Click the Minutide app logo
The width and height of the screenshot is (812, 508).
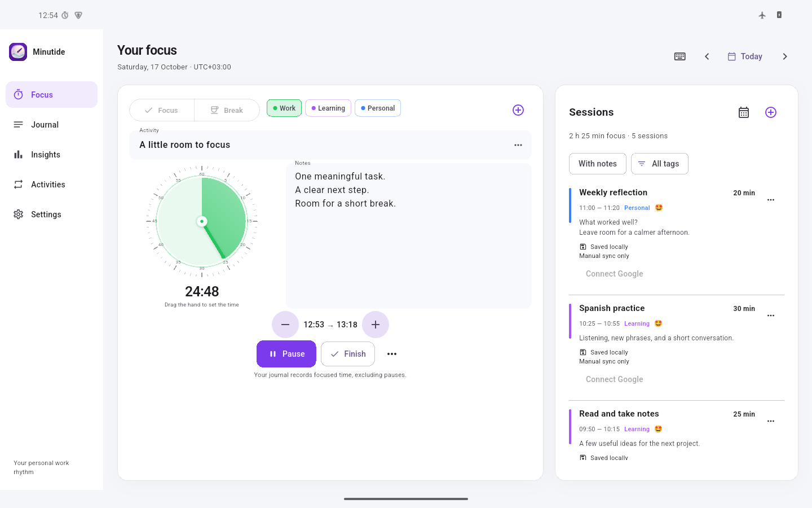pos(18,52)
